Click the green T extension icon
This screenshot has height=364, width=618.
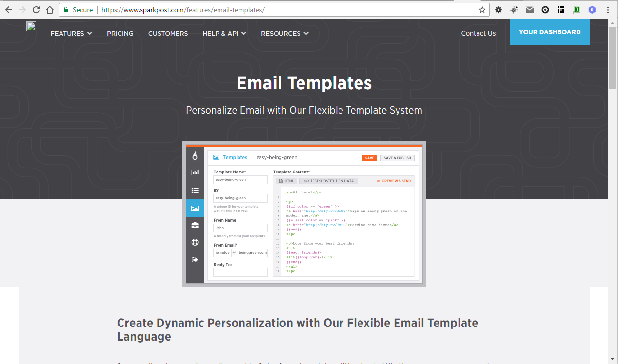pyautogui.click(x=577, y=10)
